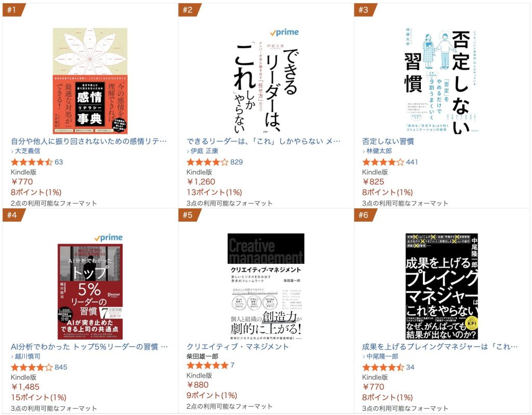
Task: Click the #6 rank badge
Action: pos(365,215)
